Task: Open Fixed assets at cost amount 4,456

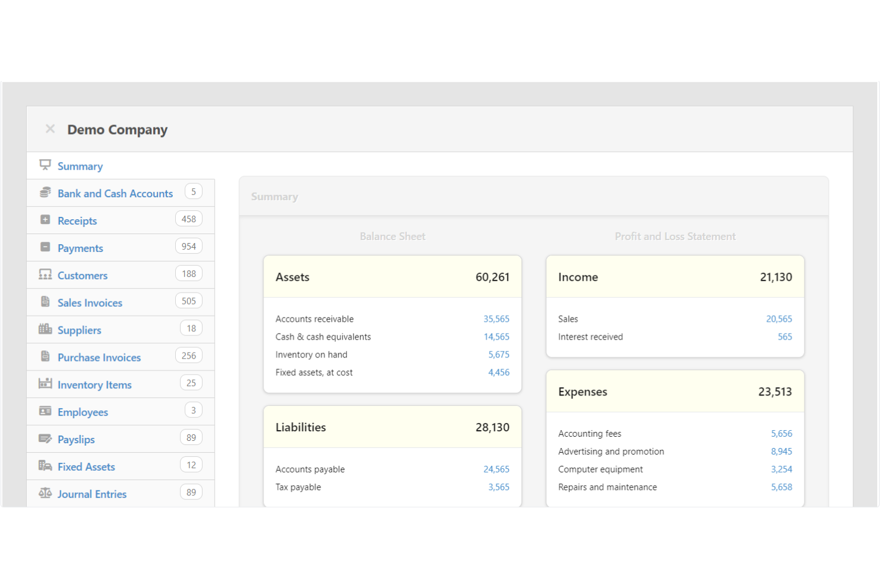Action: pyautogui.click(x=499, y=373)
